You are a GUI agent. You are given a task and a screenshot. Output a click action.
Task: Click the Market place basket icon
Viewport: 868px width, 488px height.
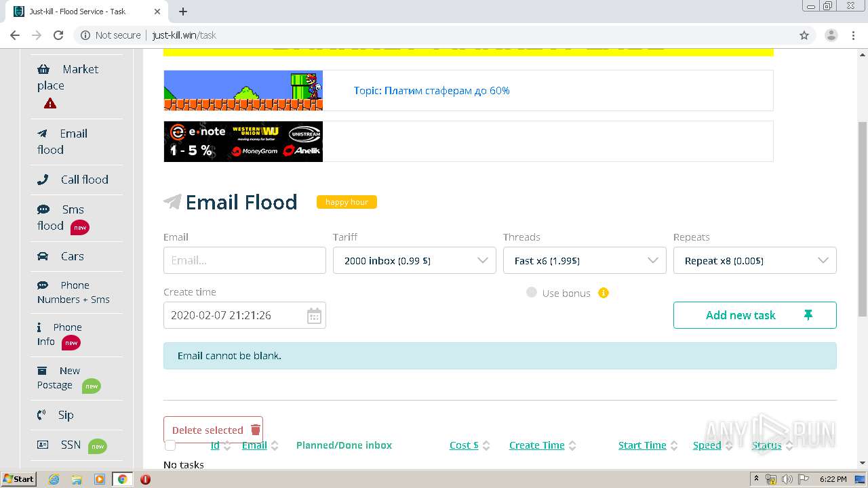(x=43, y=69)
